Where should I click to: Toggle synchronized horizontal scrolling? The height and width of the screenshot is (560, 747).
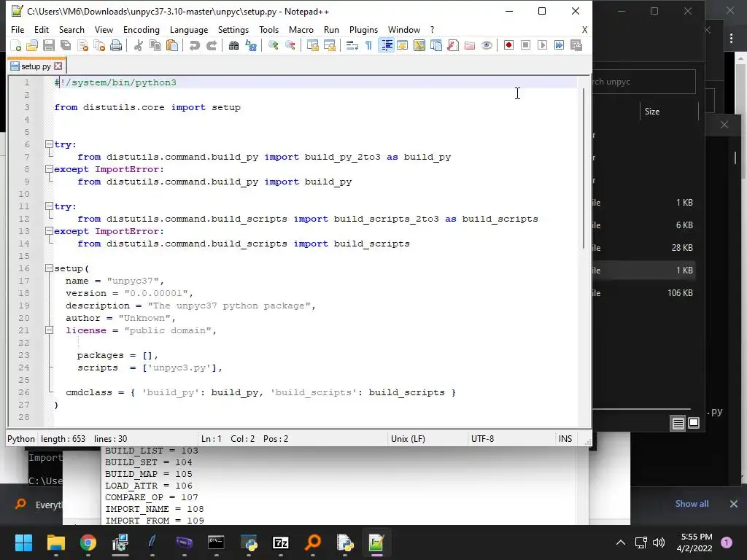pos(329,45)
